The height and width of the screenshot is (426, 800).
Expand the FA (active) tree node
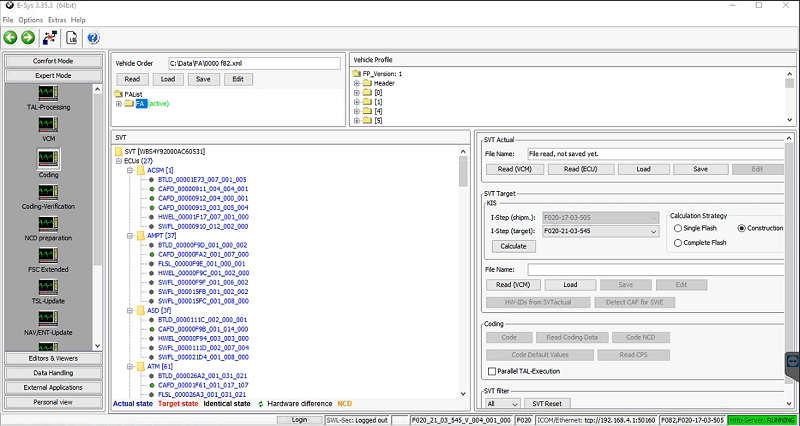coord(119,103)
